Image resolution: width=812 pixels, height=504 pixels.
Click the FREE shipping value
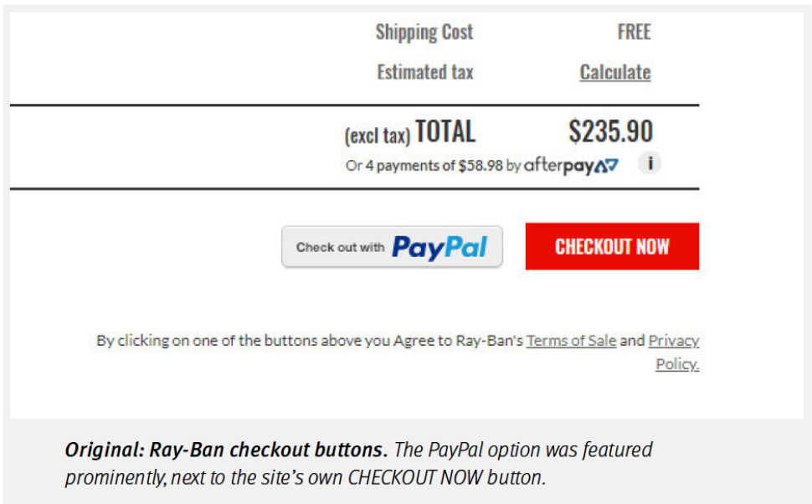(634, 33)
